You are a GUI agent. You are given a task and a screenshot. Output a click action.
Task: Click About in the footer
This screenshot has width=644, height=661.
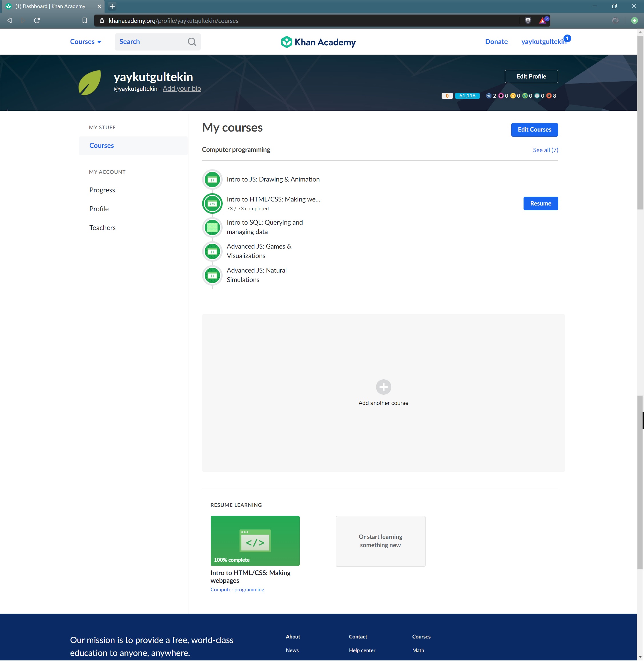[x=293, y=637]
